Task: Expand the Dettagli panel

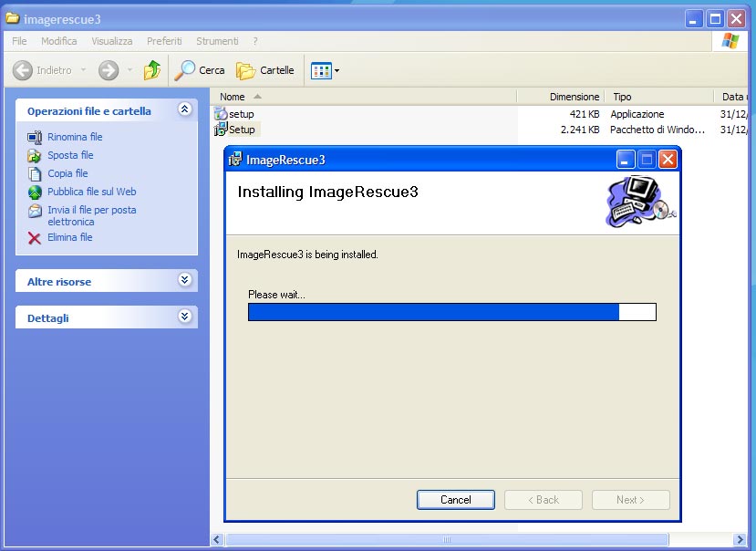Action: coord(184,317)
